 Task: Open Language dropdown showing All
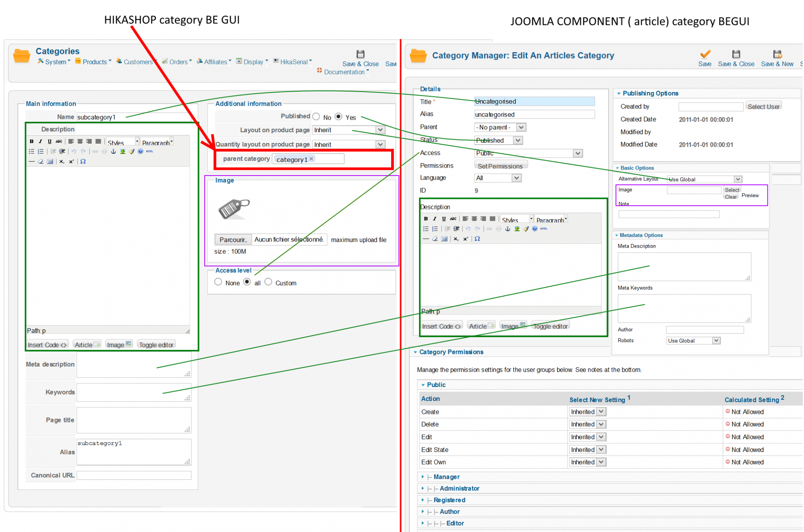(498, 178)
